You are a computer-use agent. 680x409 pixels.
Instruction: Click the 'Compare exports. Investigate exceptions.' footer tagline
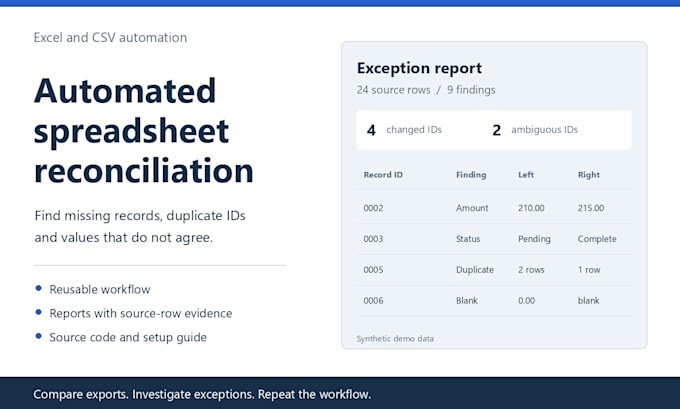coord(144,394)
